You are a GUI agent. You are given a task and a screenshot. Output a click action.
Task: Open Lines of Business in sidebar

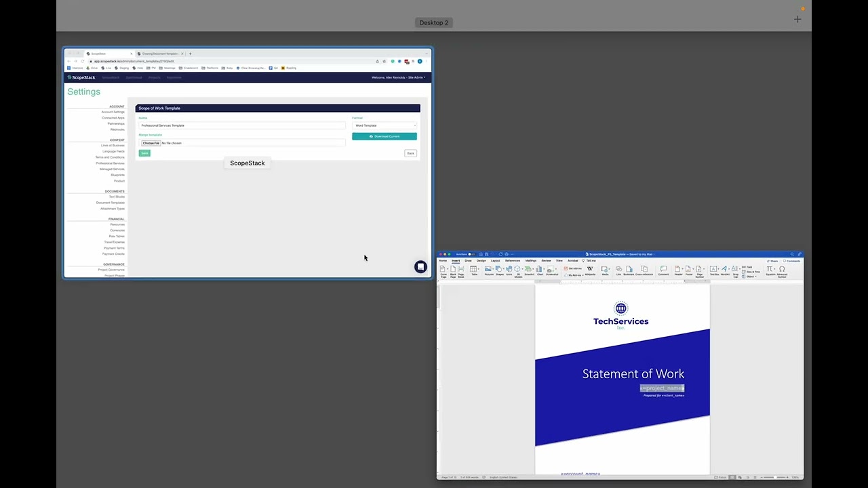pos(113,145)
